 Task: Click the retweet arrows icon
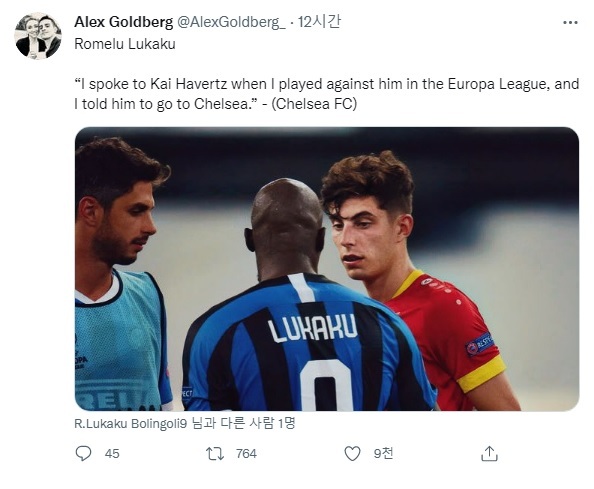pyautogui.click(x=215, y=453)
